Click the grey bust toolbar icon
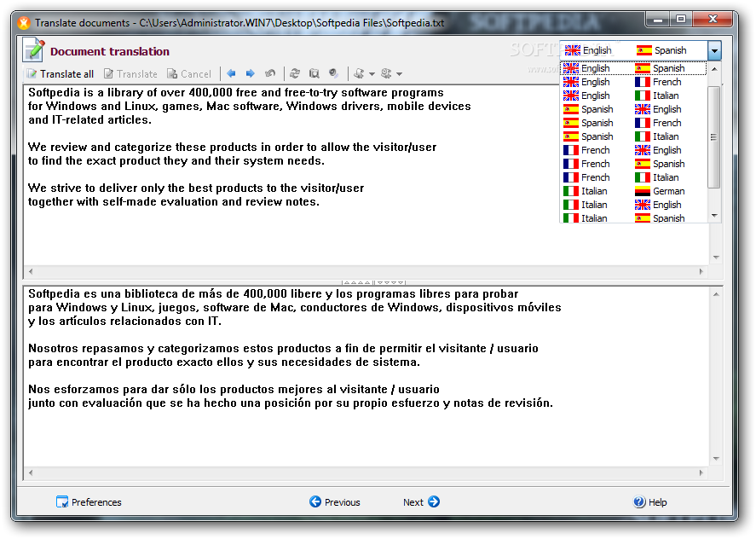 point(359,73)
